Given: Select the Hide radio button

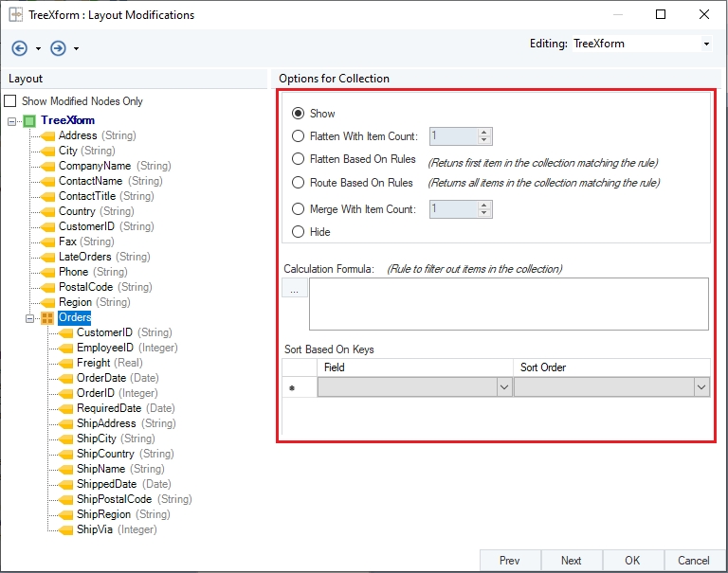Looking at the screenshot, I should coord(299,231).
